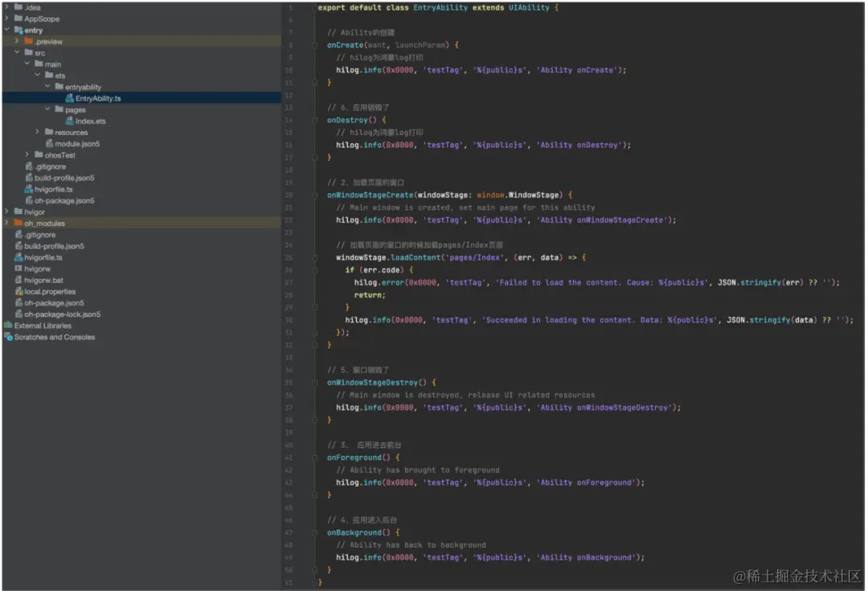Click the root oh-package.json5 file icon

(x=18, y=302)
